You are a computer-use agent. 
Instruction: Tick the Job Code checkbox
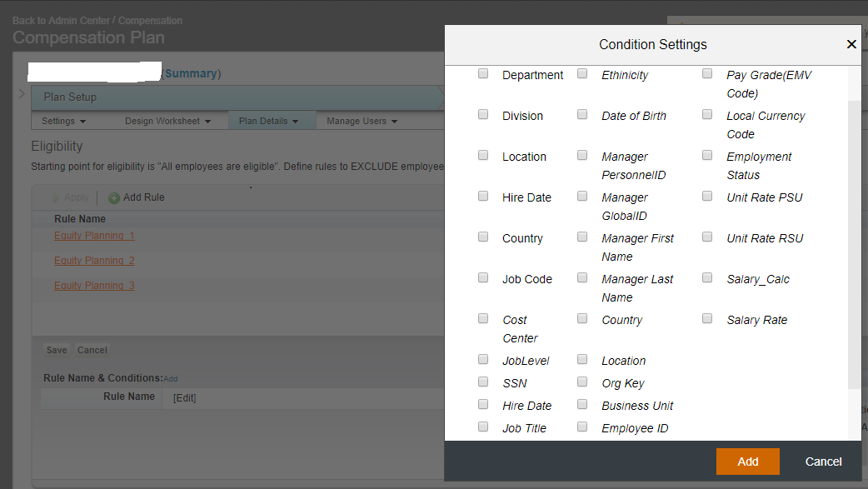point(483,277)
